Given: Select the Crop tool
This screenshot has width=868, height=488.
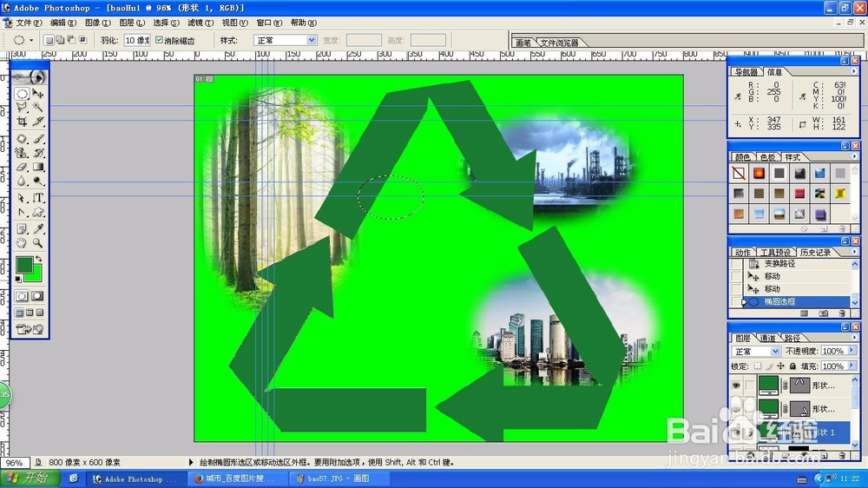Looking at the screenshot, I should pos(22,121).
